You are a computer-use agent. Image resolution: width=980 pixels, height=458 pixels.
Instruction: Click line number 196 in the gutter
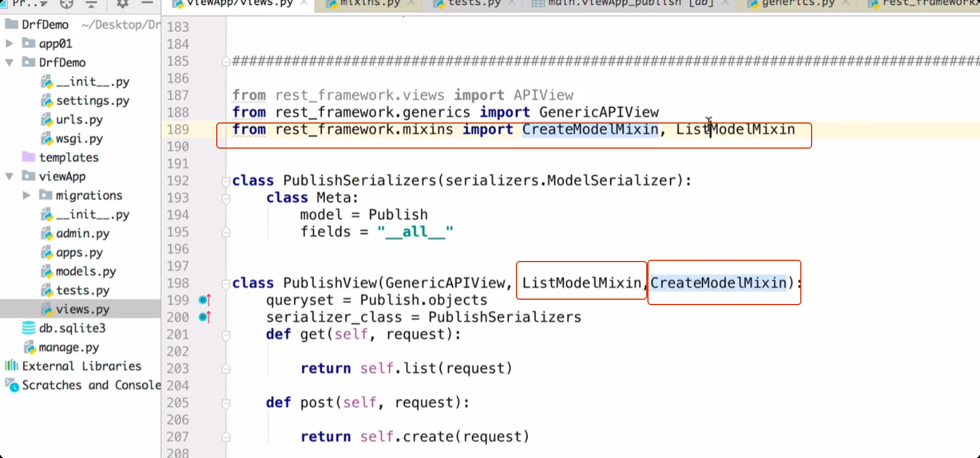pyautogui.click(x=177, y=249)
